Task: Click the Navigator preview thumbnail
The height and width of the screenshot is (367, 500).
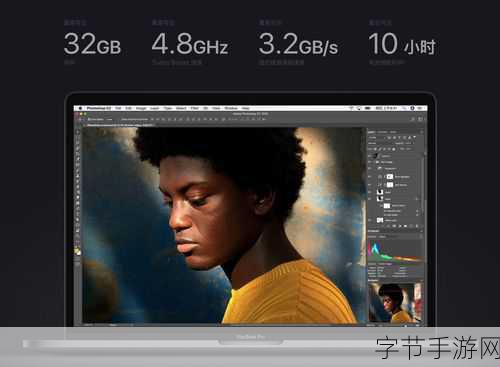Action: 396,303
